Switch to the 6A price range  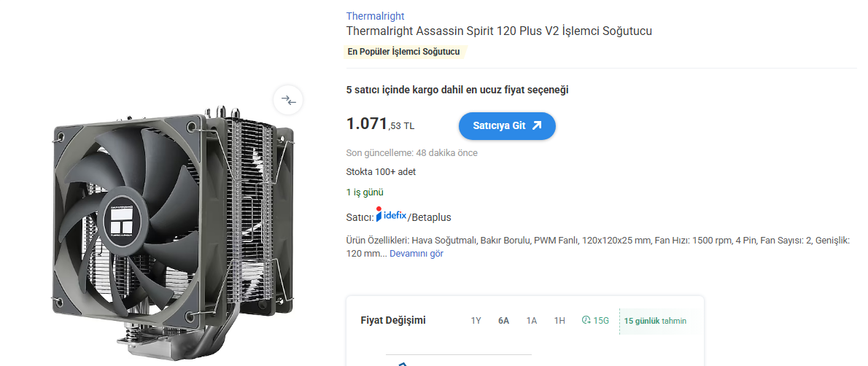point(503,321)
